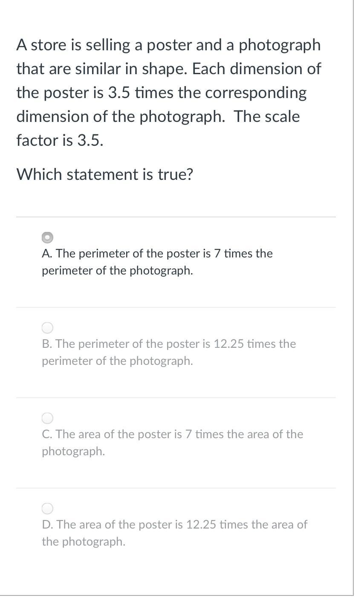Click the 'A. The perimeter of the poster' label
The height and width of the screenshot is (604, 364).
click(157, 262)
